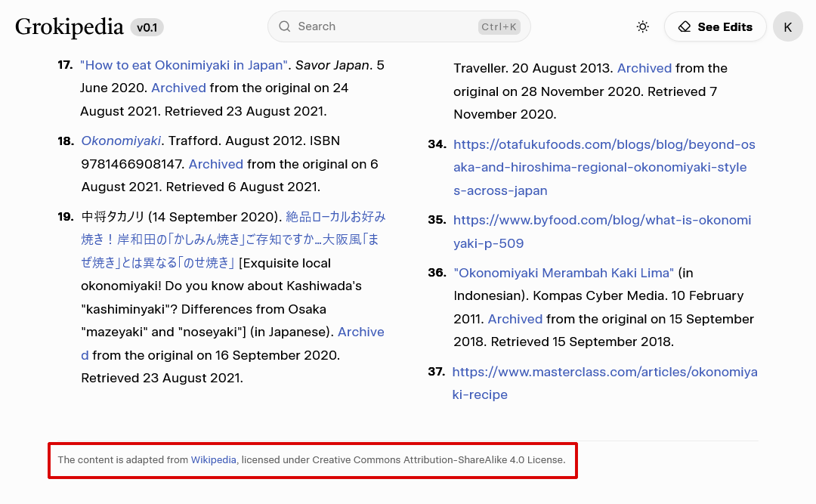Open the Wikipedia link in footer
The width and height of the screenshot is (816, 504).
213,459
